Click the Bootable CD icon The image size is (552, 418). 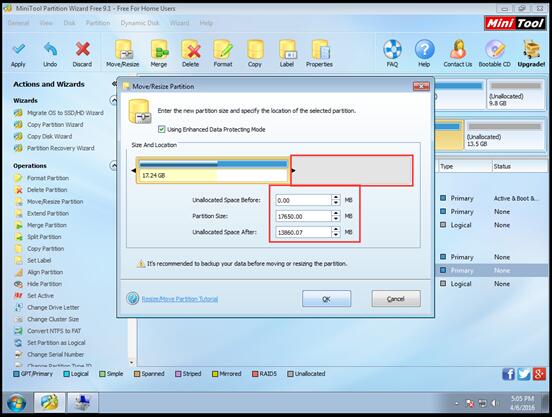(495, 49)
